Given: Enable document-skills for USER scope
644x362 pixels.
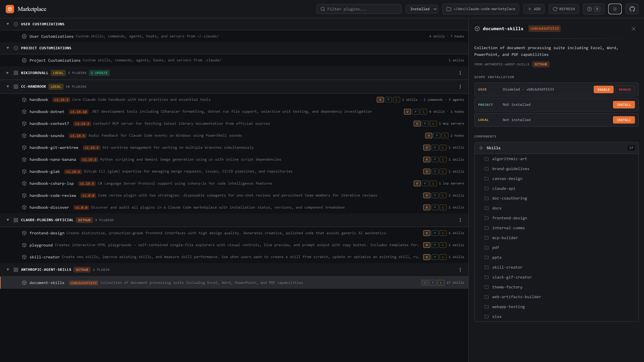Looking at the screenshot, I should tap(604, 89).
